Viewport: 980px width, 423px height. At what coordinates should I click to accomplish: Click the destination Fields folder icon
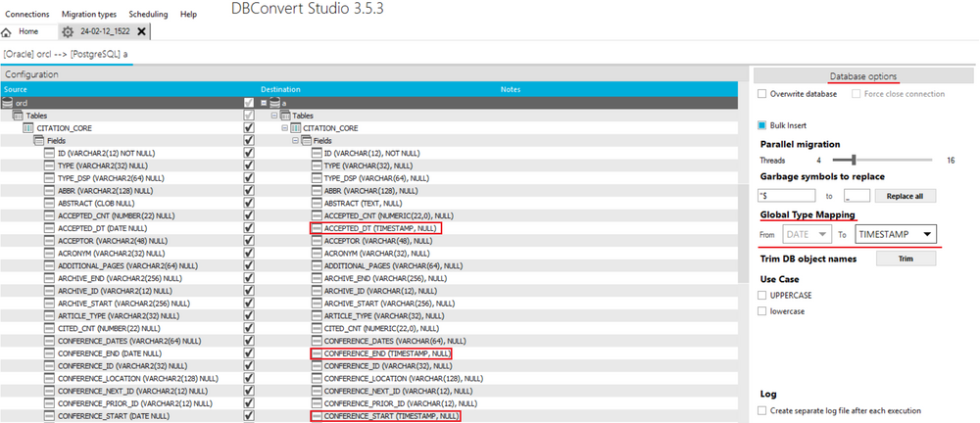tap(306, 141)
